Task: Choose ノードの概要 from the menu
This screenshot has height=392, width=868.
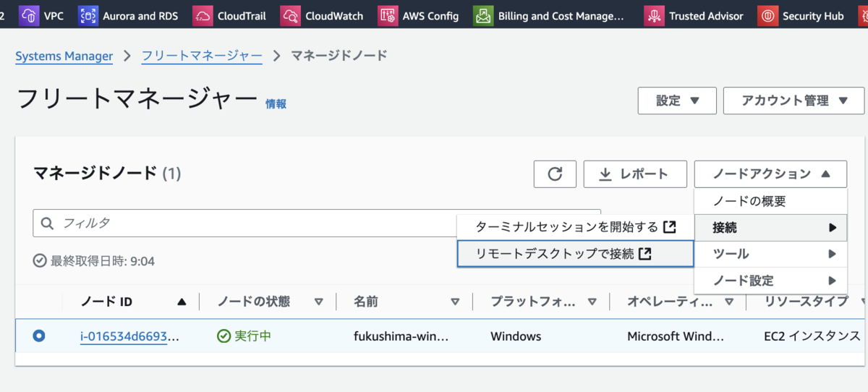Action: click(770, 201)
